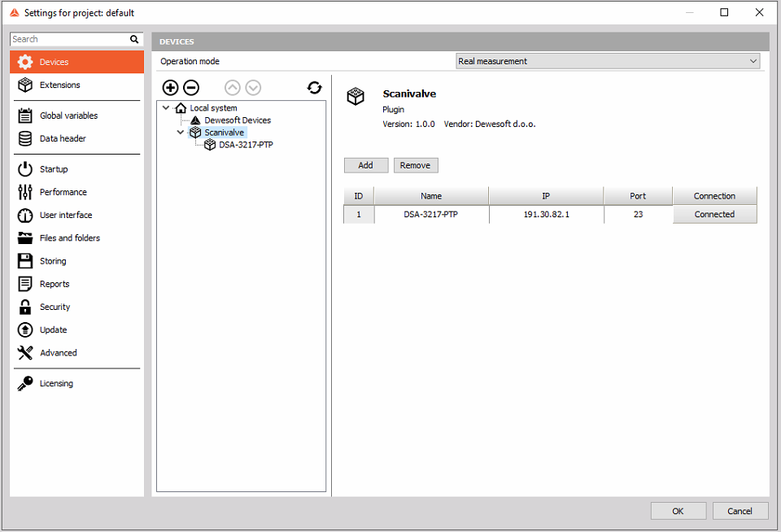Image resolution: width=781 pixels, height=532 pixels.
Task: Open Global variables settings
Action: coord(76,116)
